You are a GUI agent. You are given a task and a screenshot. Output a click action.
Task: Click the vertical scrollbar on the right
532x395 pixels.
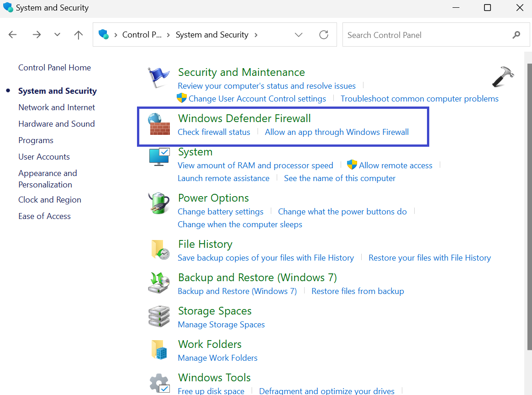click(x=529, y=206)
